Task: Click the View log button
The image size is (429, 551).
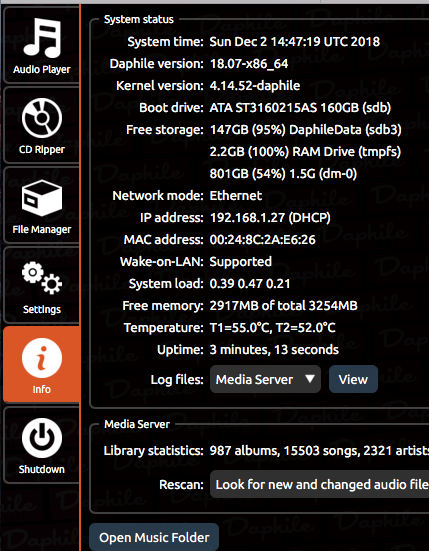Action: (x=353, y=379)
